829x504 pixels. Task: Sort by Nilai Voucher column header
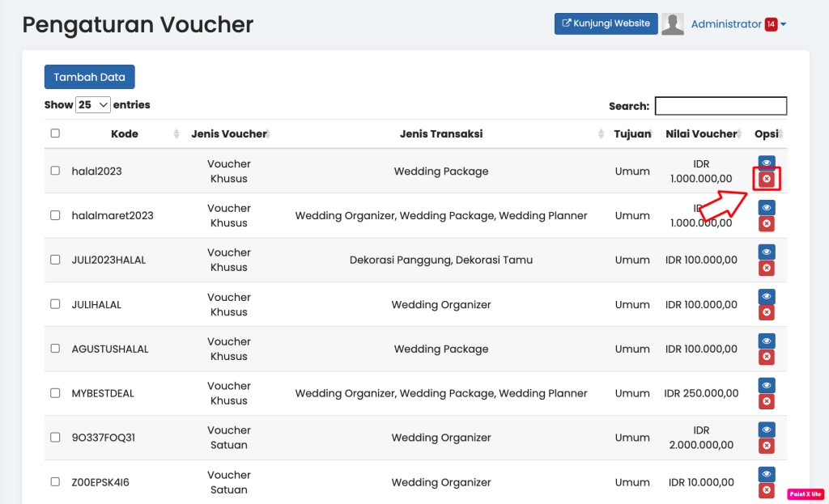point(701,133)
